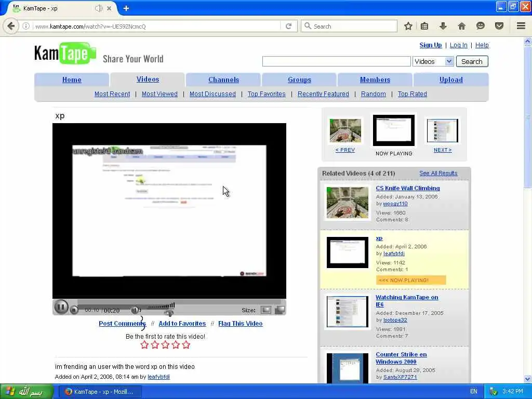Click the KamTape Search button
This screenshot has height=399, width=532.
pyautogui.click(x=472, y=61)
